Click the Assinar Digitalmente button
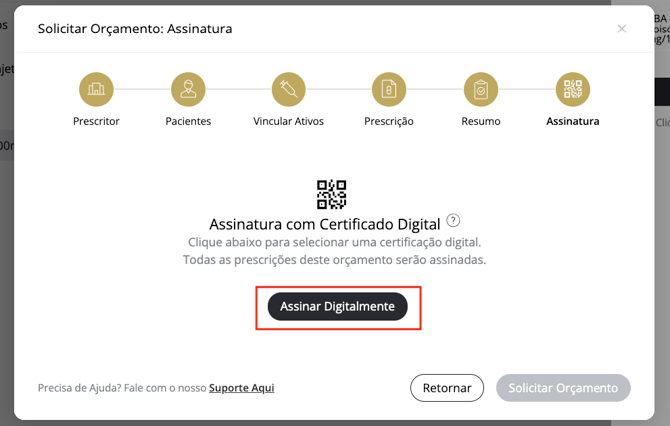670x426 pixels. (338, 306)
